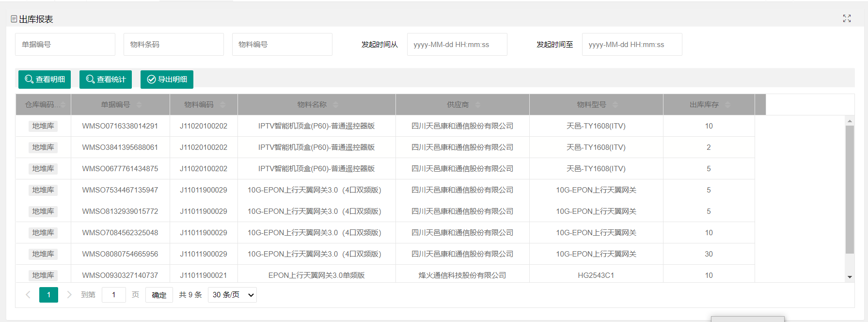The image size is (868, 322).
Task: Click the fullscreen expand icon
Action: (x=847, y=18)
